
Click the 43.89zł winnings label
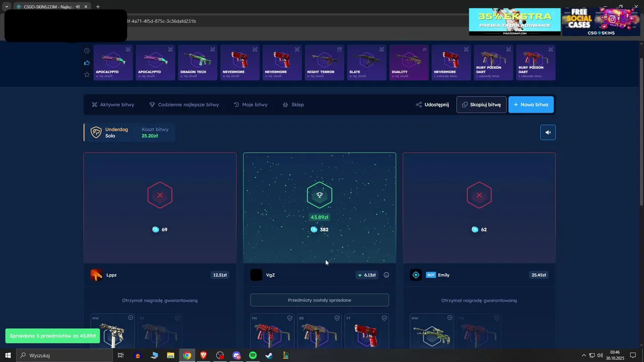click(x=319, y=217)
